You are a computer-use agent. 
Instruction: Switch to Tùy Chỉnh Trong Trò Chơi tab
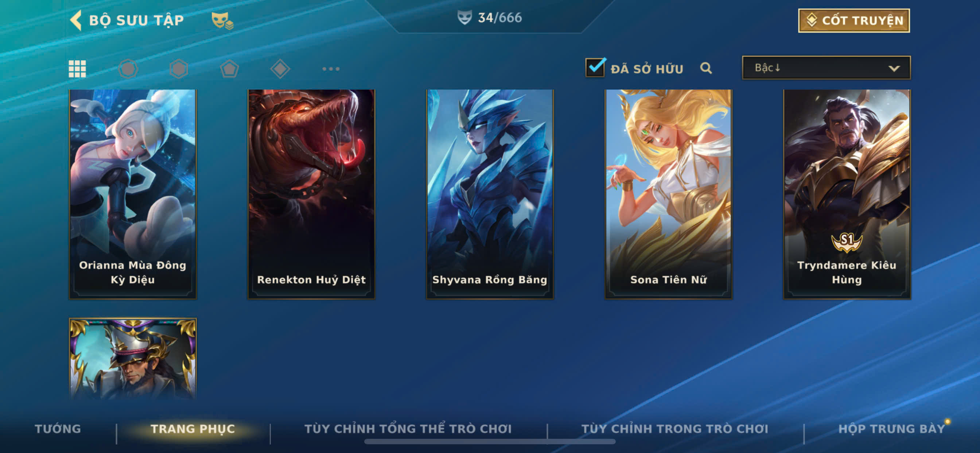click(675, 429)
